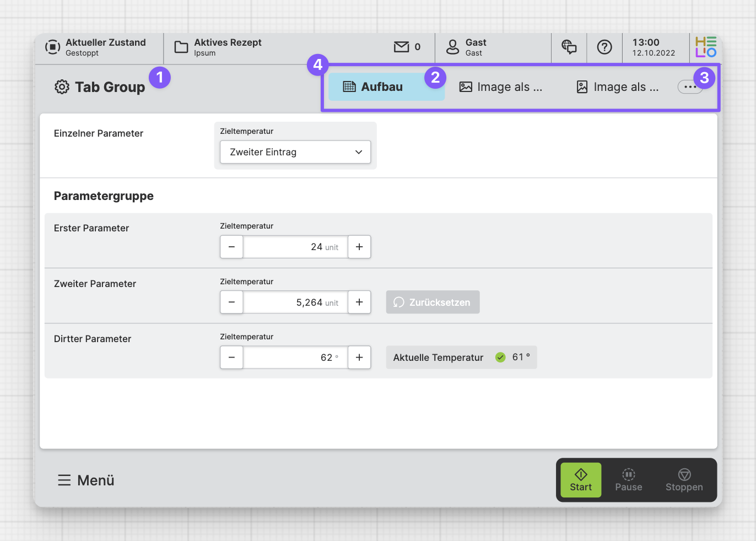The image size is (756, 541).
Task: Open the Zieltemperatur dropdown Zweiter Eintrag
Action: pyautogui.click(x=295, y=152)
